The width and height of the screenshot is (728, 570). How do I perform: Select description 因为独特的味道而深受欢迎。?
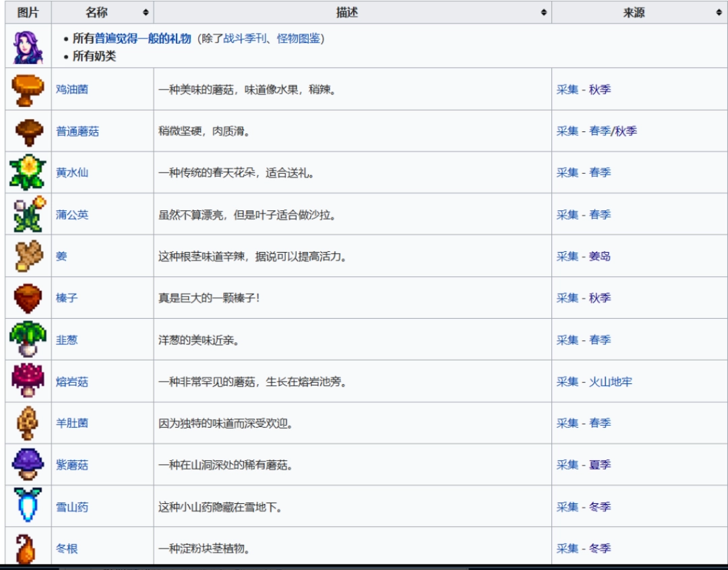click(x=226, y=423)
